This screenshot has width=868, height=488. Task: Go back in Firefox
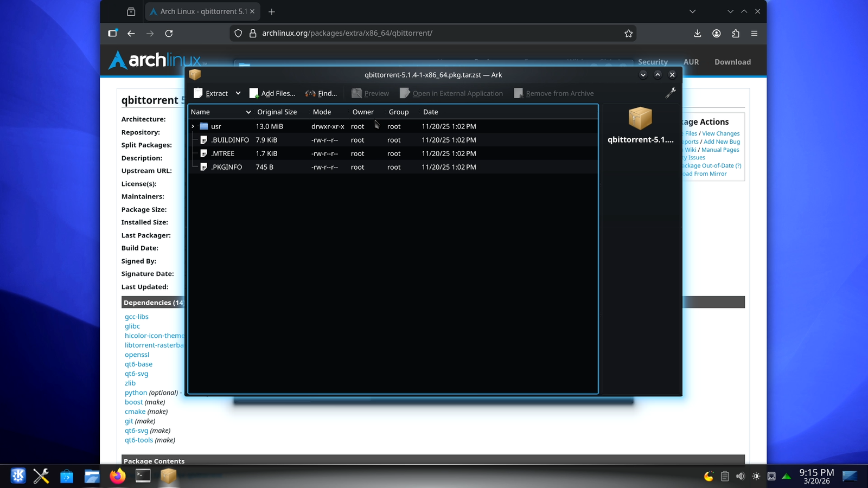coord(131,33)
